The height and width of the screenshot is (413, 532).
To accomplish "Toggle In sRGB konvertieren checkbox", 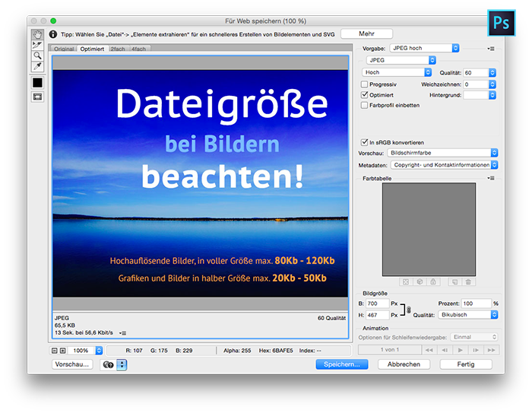I will coord(364,142).
